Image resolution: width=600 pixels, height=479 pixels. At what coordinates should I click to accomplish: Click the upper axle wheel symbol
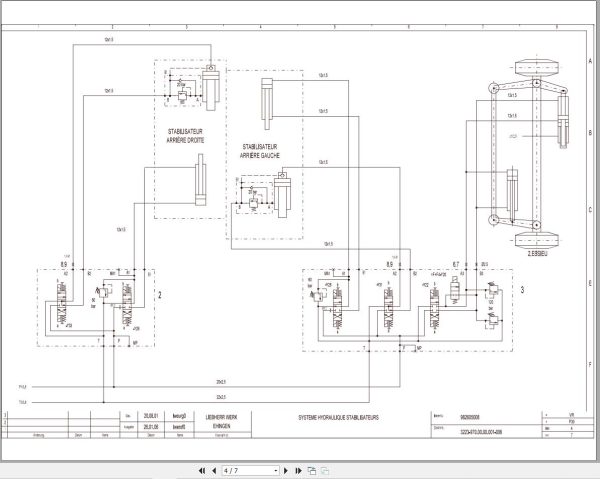536,68
